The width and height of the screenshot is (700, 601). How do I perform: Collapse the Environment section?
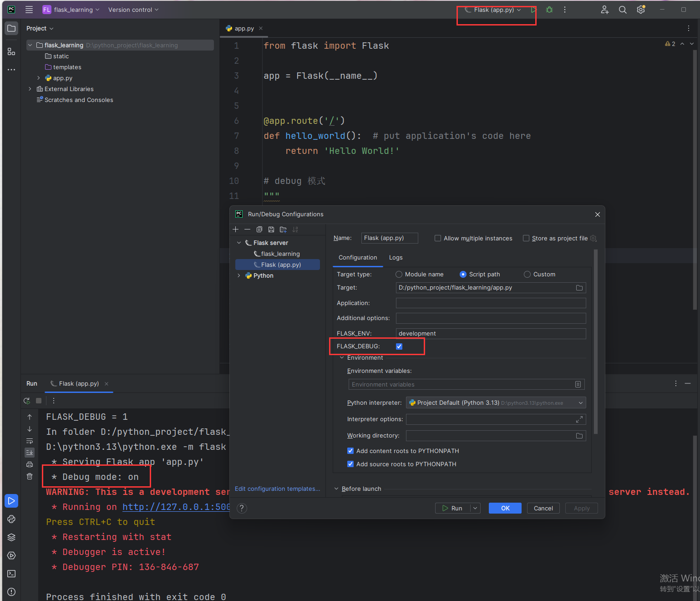[x=342, y=358]
